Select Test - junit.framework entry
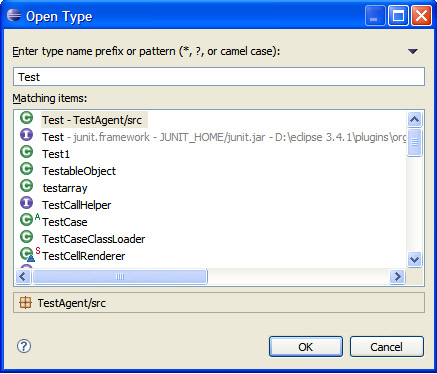This screenshot has width=437, height=374. click(224, 137)
